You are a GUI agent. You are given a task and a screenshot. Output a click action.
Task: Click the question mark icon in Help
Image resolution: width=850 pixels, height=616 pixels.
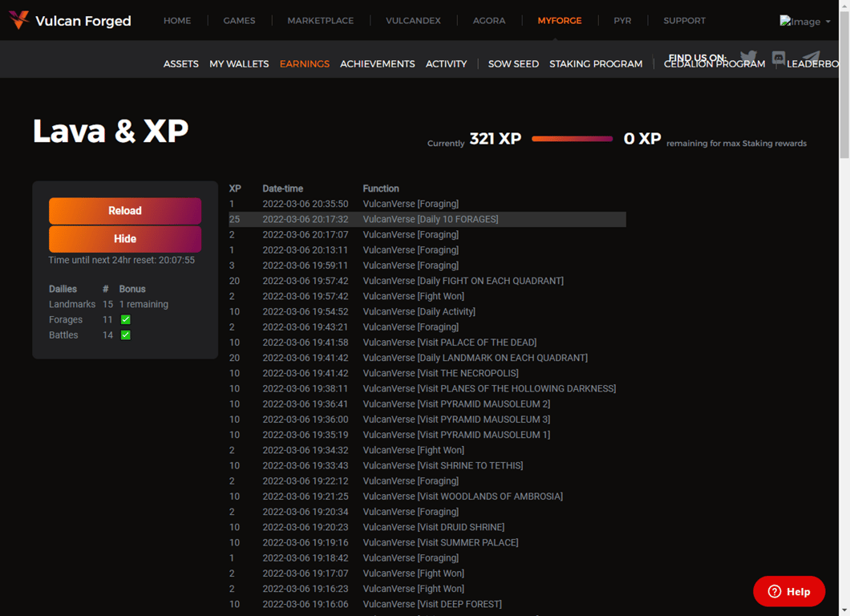(775, 591)
